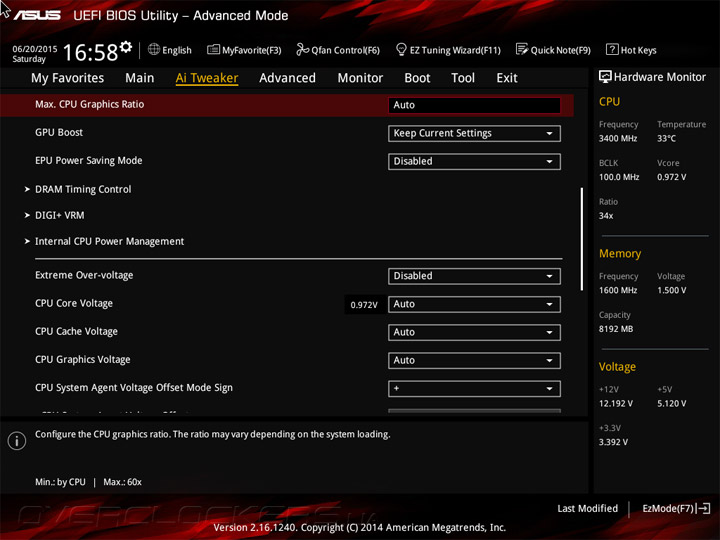Open the My Favorites tab
Image resolution: width=720 pixels, height=540 pixels.
click(x=68, y=78)
